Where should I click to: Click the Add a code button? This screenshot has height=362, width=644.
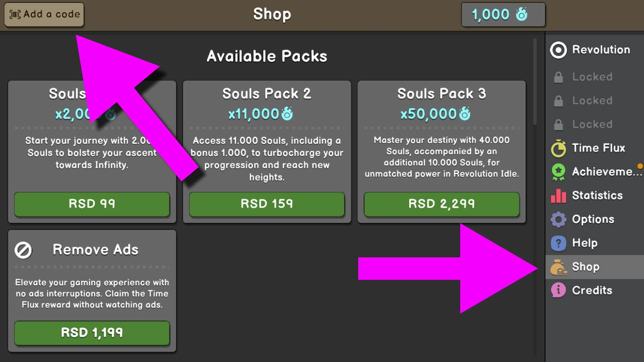[43, 14]
